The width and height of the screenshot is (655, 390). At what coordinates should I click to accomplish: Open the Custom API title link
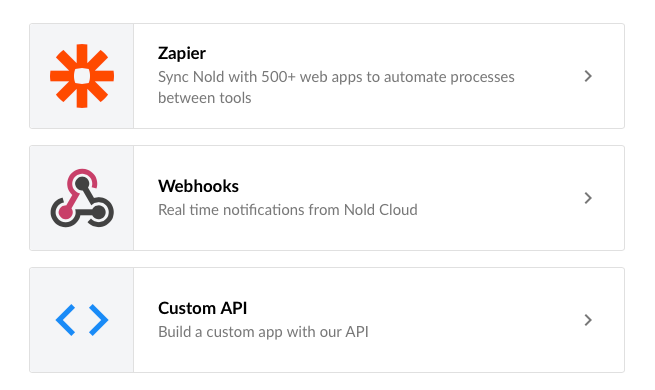(x=203, y=308)
